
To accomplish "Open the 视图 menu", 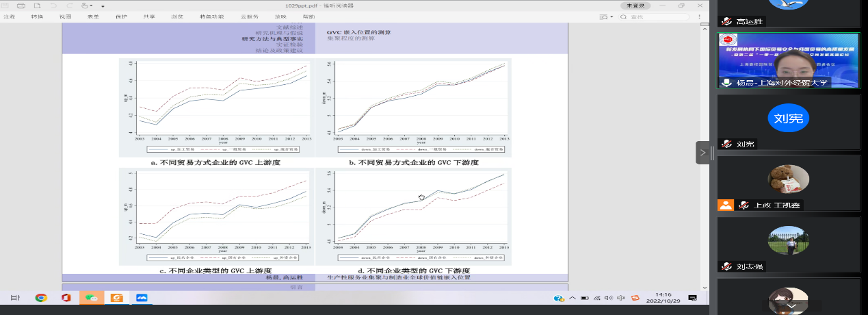I will pyautogui.click(x=65, y=16).
